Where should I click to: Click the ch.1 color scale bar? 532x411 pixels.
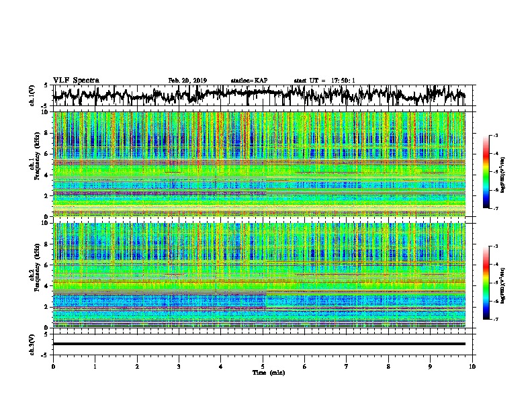point(486,172)
